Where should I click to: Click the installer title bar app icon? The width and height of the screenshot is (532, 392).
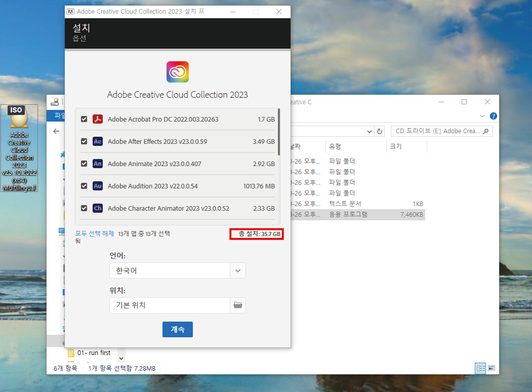(x=70, y=12)
